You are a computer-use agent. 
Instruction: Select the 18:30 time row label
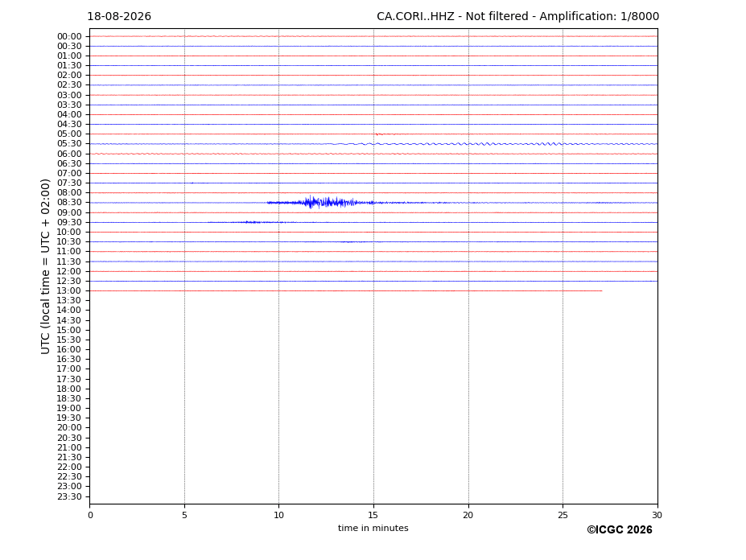(x=69, y=398)
